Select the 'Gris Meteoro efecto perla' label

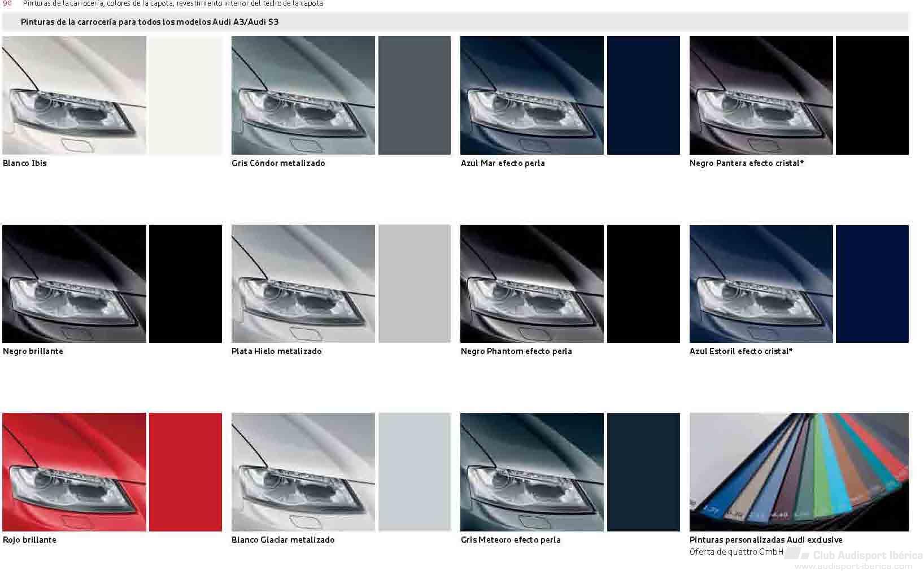pyautogui.click(x=511, y=540)
